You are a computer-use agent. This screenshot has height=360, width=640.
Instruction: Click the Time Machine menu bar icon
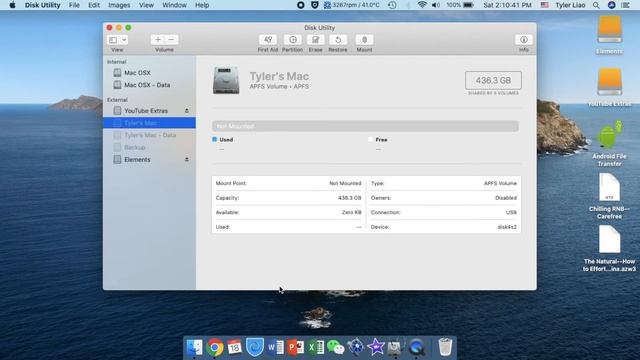click(392, 5)
